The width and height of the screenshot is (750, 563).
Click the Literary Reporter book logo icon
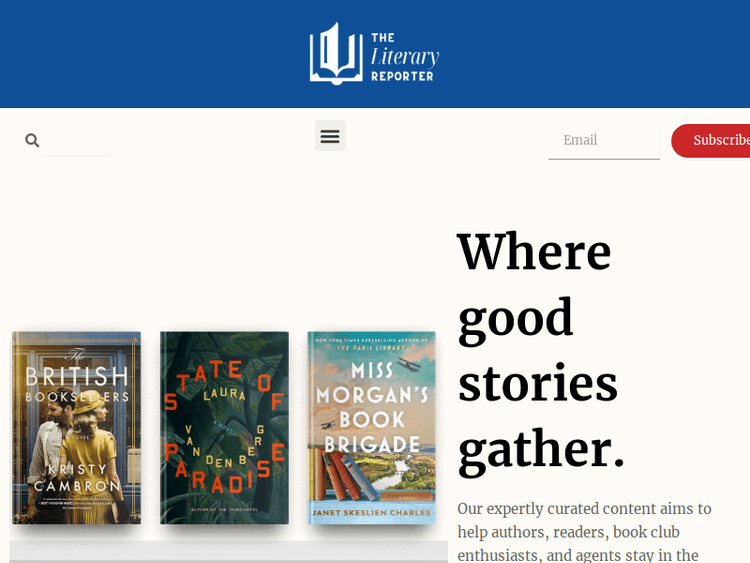335,54
